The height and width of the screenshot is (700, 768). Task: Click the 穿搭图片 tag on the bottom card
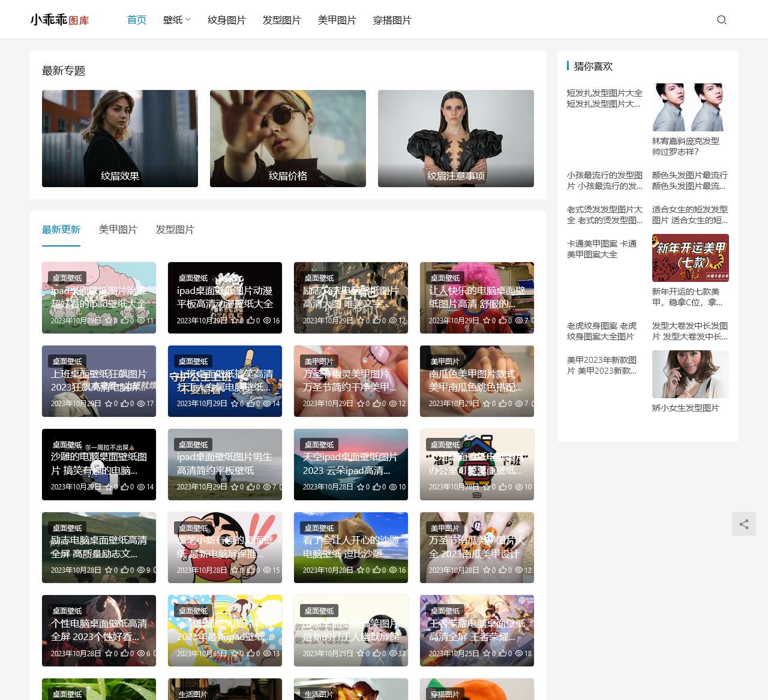(x=445, y=694)
